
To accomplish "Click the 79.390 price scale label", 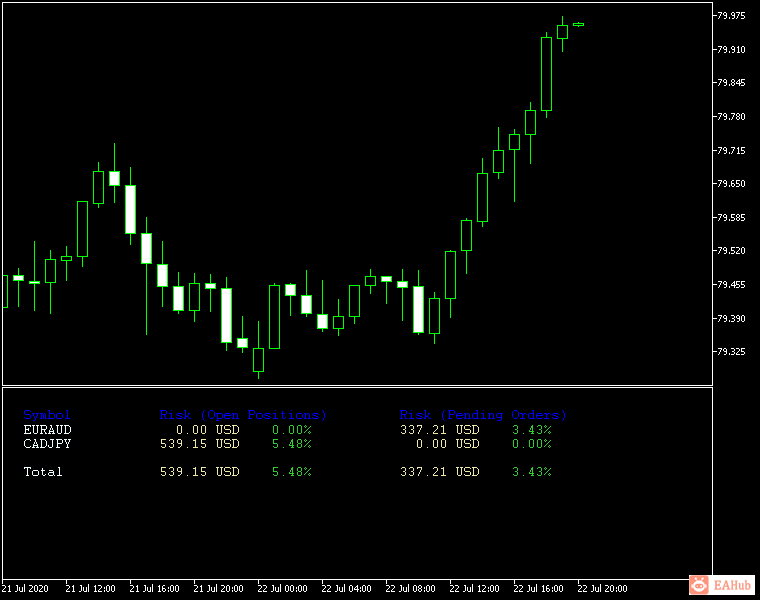I will (x=731, y=318).
